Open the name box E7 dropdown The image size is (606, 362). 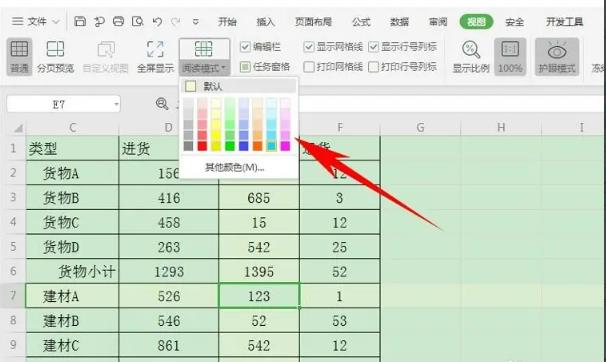click(116, 104)
